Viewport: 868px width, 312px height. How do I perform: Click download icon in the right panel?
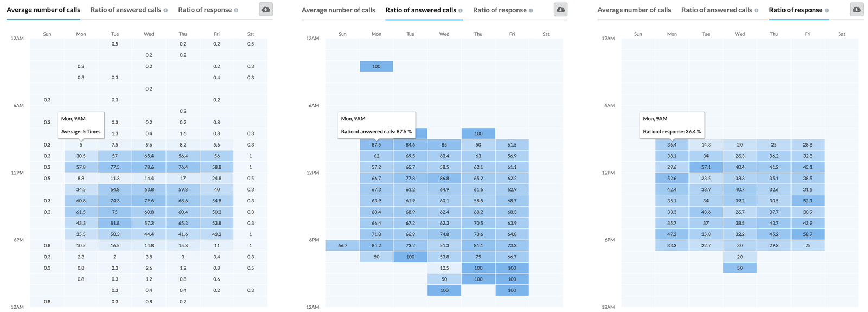point(857,10)
